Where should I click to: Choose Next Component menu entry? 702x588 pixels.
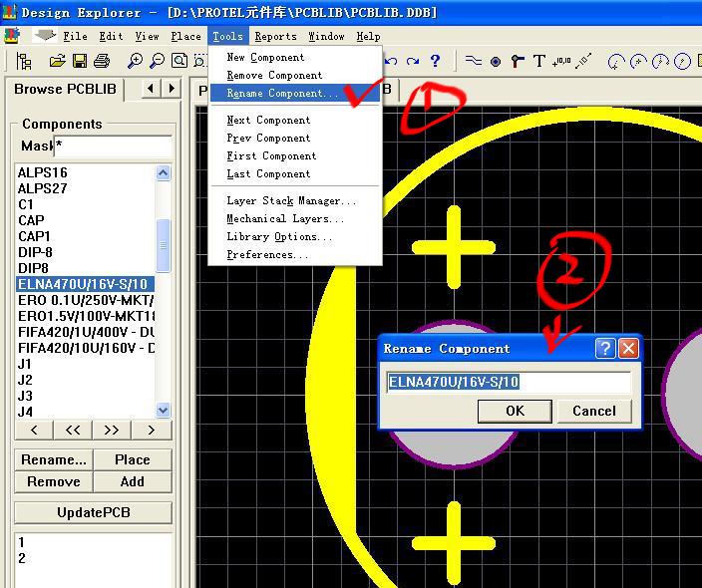pyautogui.click(x=295, y=120)
